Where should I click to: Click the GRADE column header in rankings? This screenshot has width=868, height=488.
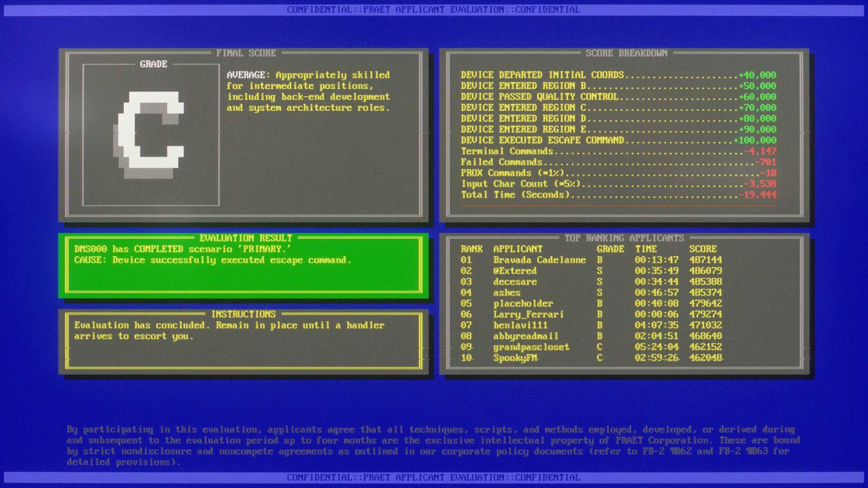(610, 249)
